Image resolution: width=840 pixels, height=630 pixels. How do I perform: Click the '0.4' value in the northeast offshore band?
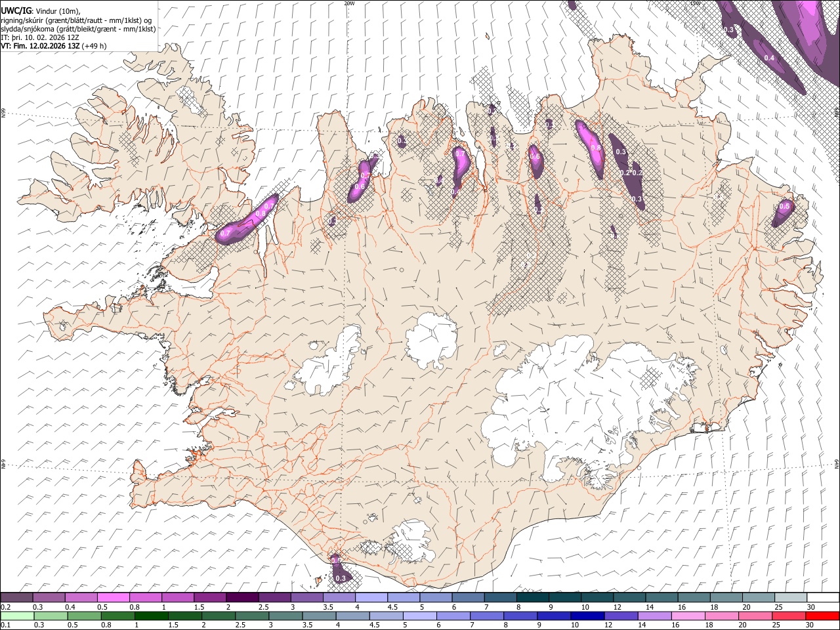click(x=770, y=58)
